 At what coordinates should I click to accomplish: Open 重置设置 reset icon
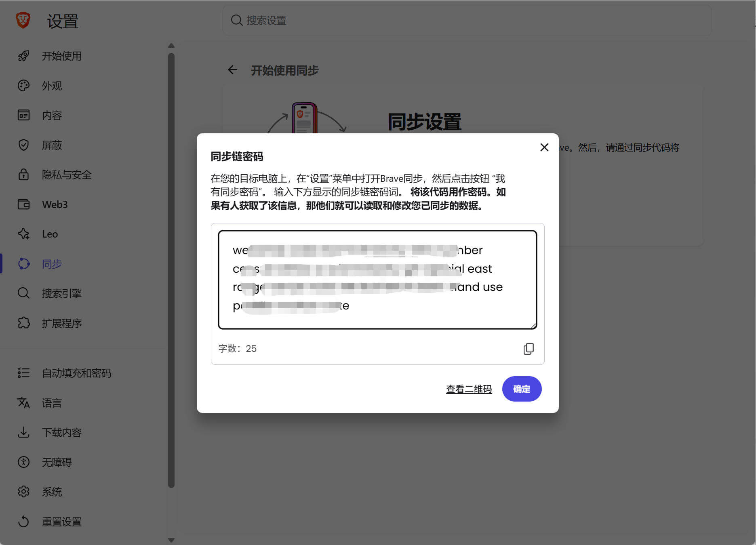23,522
